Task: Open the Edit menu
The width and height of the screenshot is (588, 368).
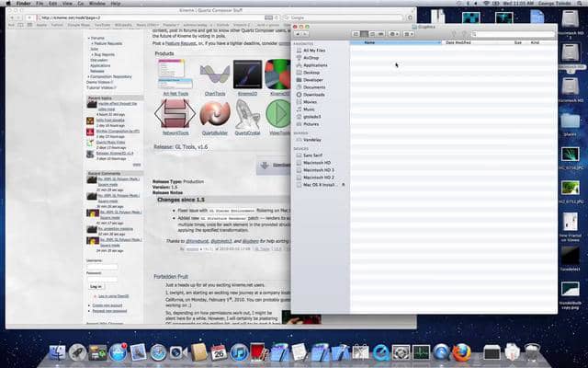Action: pyautogui.click(x=53, y=4)
